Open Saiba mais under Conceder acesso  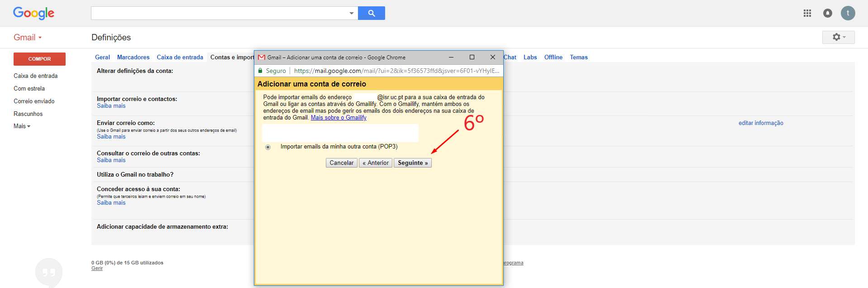(x=111, y=203)
